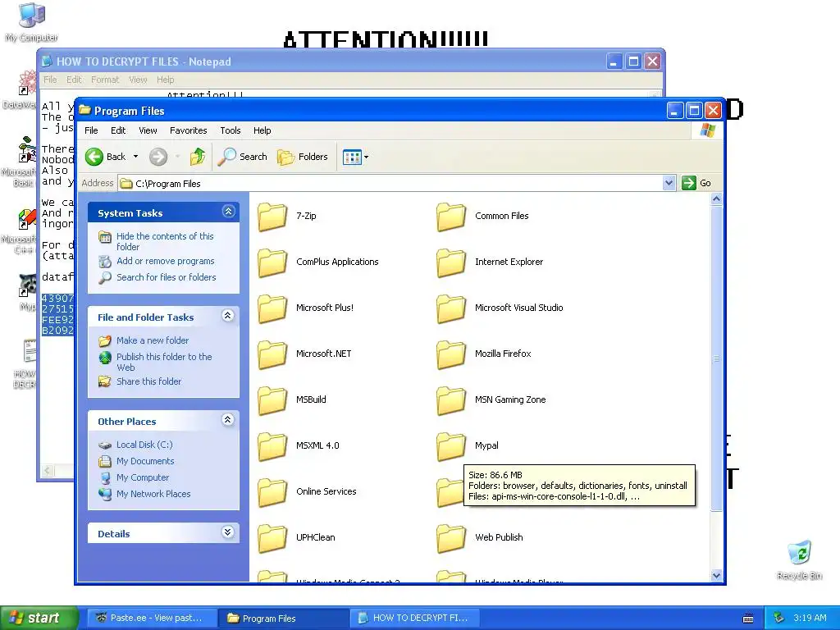Select the Mozilla Firefox folder icon
The height and width of the screenshot is (630, 840).
[451, 355]
